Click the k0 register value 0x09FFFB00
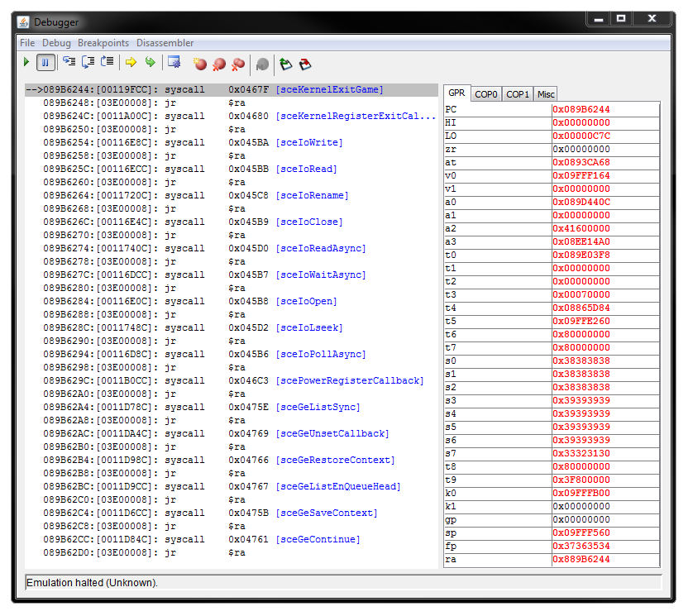This screenshot has height=616, width=693. coord(605,494)
